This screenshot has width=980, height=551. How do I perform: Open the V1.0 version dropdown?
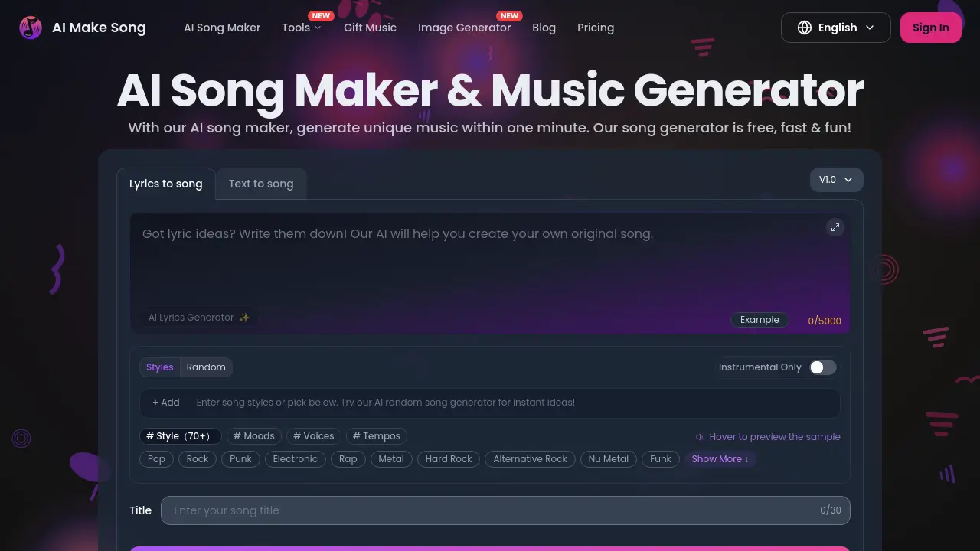tap(837, 180)
